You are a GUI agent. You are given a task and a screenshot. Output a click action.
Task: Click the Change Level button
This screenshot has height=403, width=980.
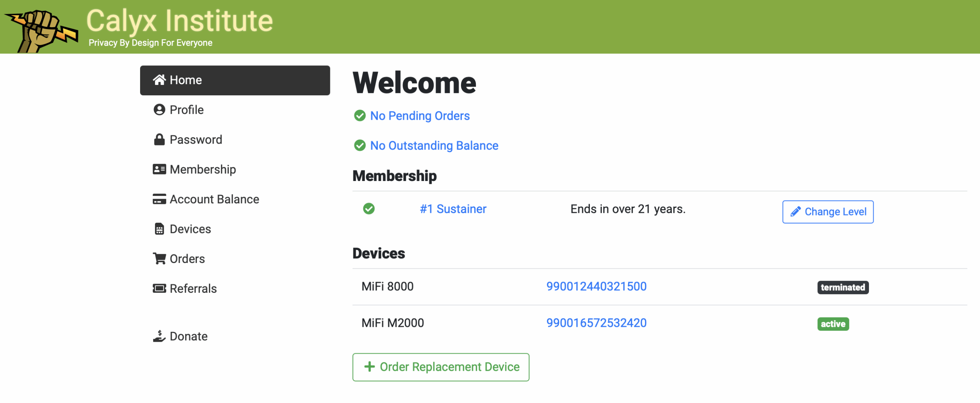828,212
